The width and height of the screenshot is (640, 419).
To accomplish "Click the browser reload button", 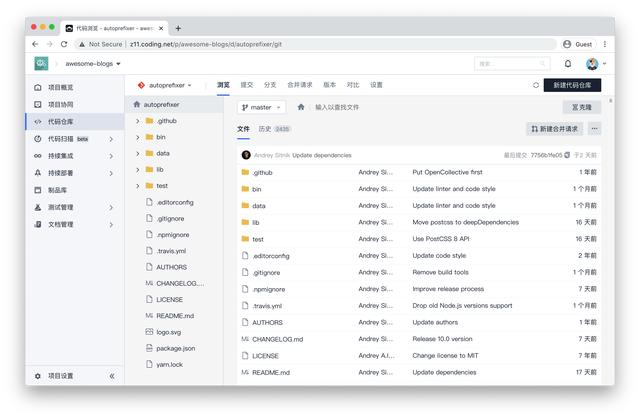I will click(64, 44).
